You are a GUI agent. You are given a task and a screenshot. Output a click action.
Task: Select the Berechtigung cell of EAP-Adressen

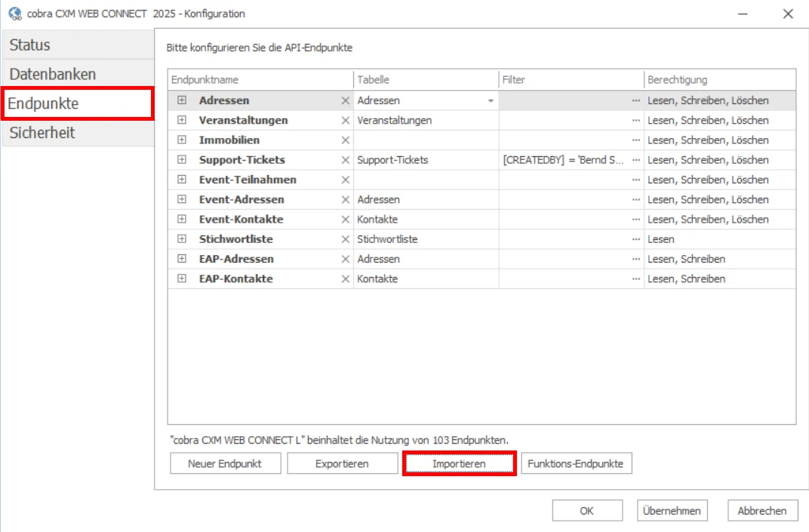point(720,259)
